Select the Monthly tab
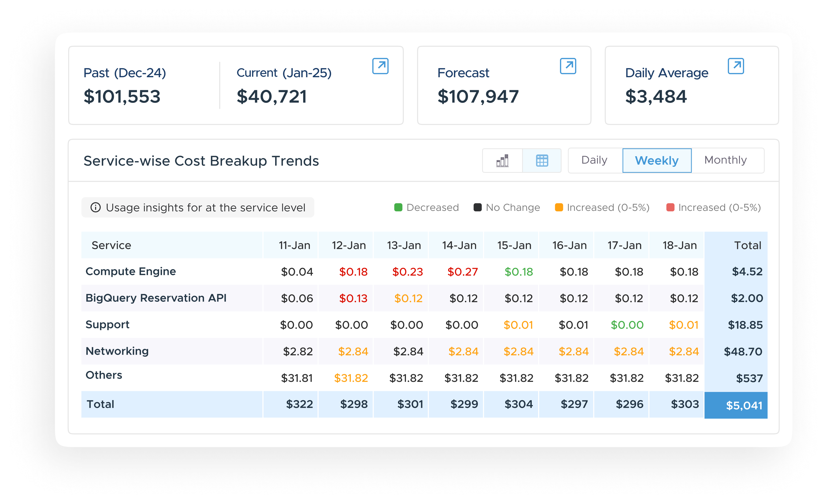The height and width of the screenshot is (504, 827). pyautogui.click(x=725, y=160)
